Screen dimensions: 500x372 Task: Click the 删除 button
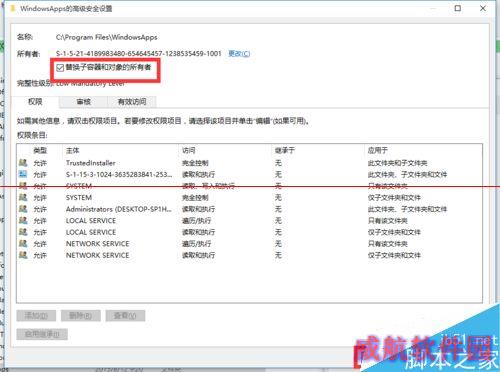pyautogui.click(x=81, y=315)
